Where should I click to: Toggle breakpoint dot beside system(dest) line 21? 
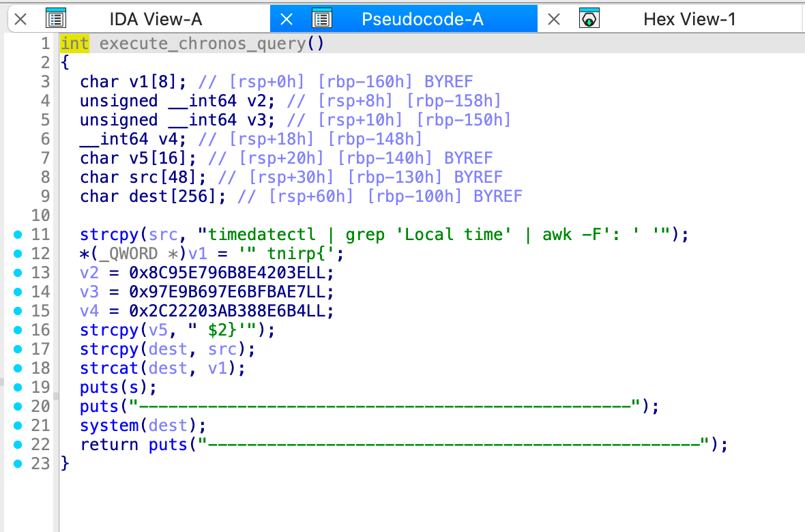point(18,426)
